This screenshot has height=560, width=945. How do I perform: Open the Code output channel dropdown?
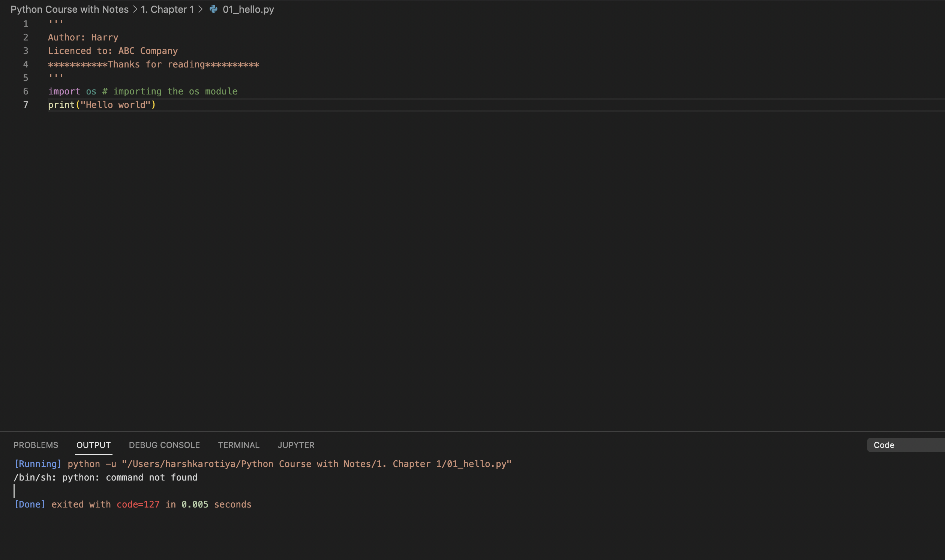(906, 445)
